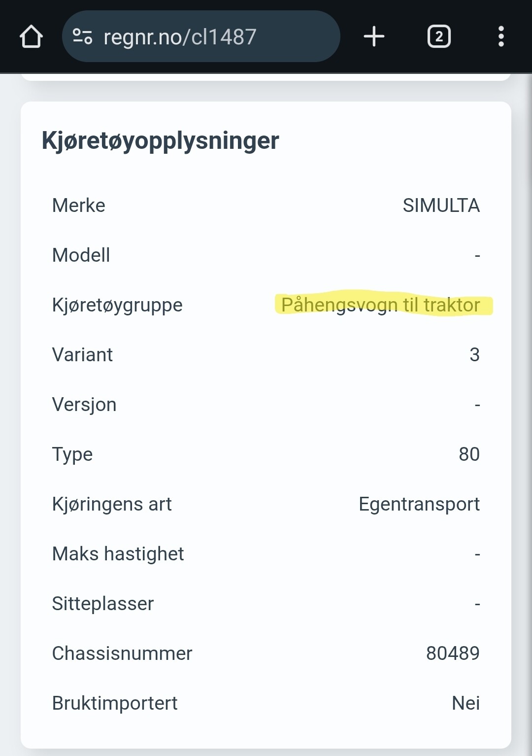The height and width of the screenshot is (756, 532).
Task: Tap the Egentransport value
Action: click(x=419, y=504)
